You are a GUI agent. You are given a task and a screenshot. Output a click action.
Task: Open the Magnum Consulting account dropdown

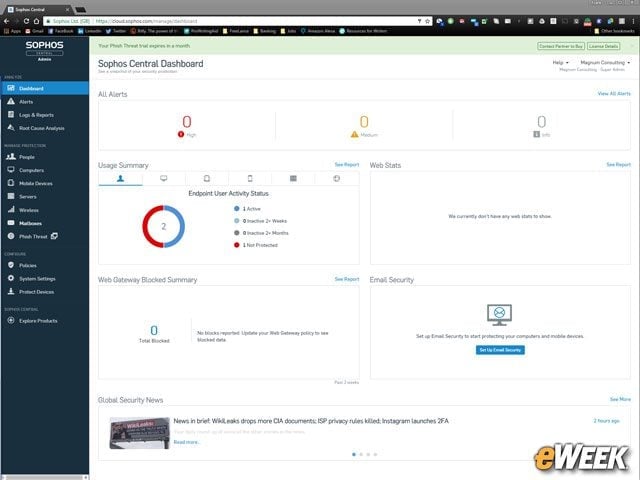605,62
